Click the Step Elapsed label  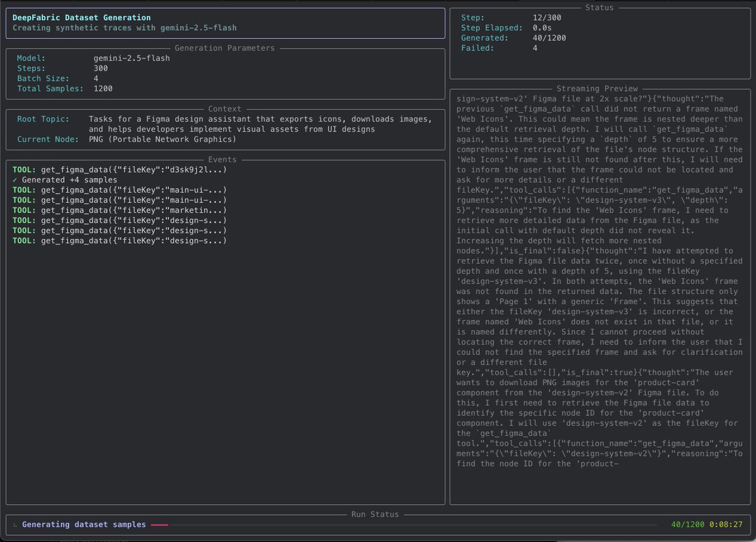[492, 28]
